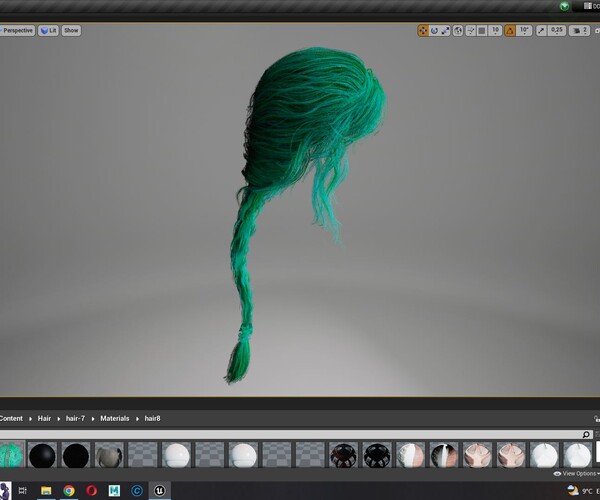The width and height of the screenshot is (600, 500).
Task: Click the search magnifier icon
Action: click(x=586, y=434)
